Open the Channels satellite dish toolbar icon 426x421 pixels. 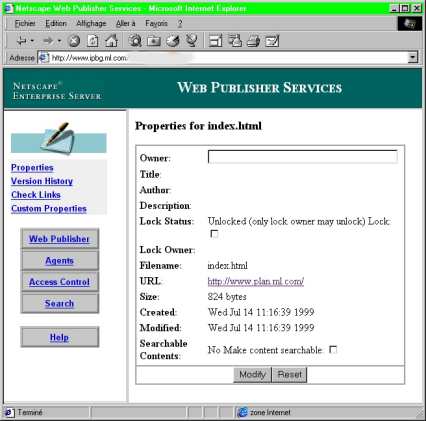click(191, 41)
